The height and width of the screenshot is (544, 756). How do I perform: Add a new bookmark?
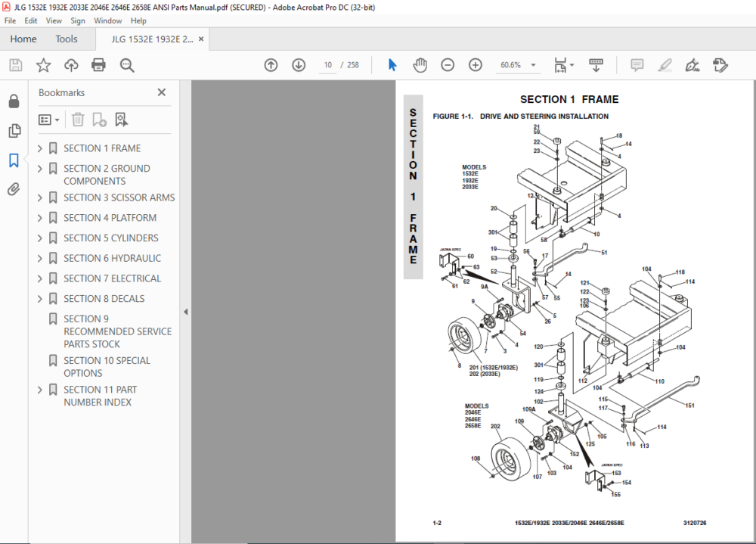coord(99,120)
